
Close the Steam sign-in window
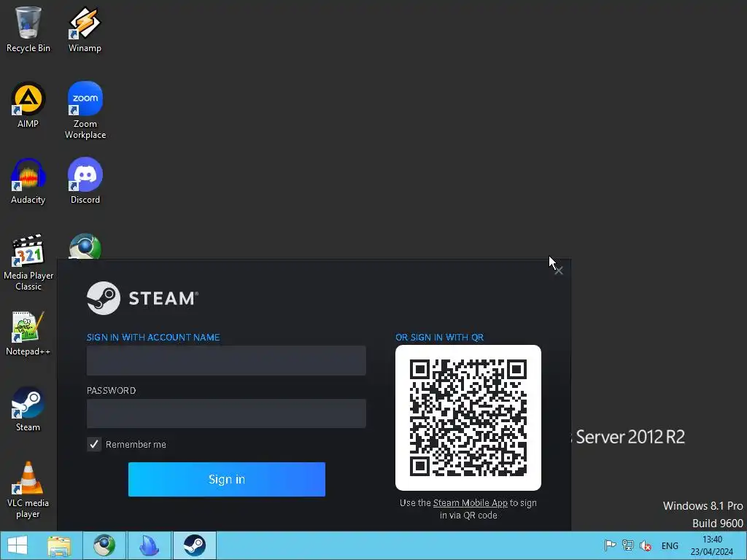(559, 271)
